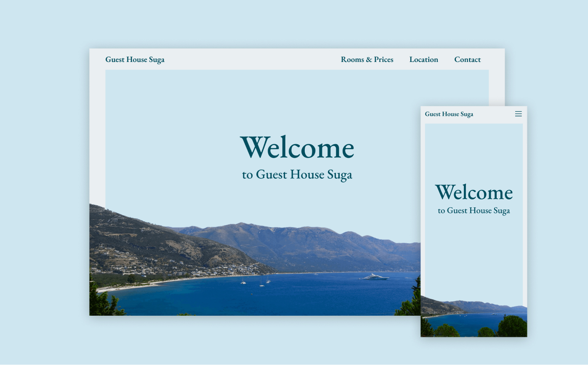The image size is (588, 365).
Task: Open the Contact nav link
Action: point(467,60)
